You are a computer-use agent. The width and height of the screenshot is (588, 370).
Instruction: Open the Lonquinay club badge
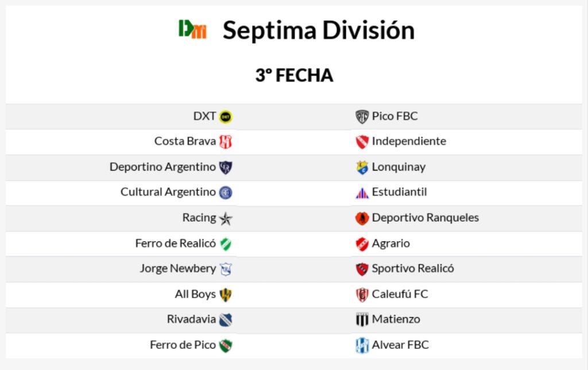click(362, 167)
